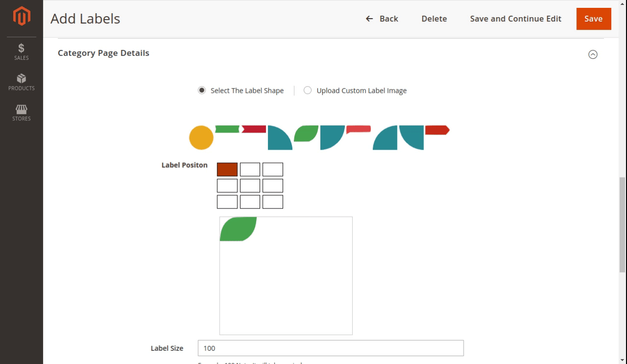Select the green leaf shape in the shape row
This screenshot has height=364, width=627.
point(306,133)
